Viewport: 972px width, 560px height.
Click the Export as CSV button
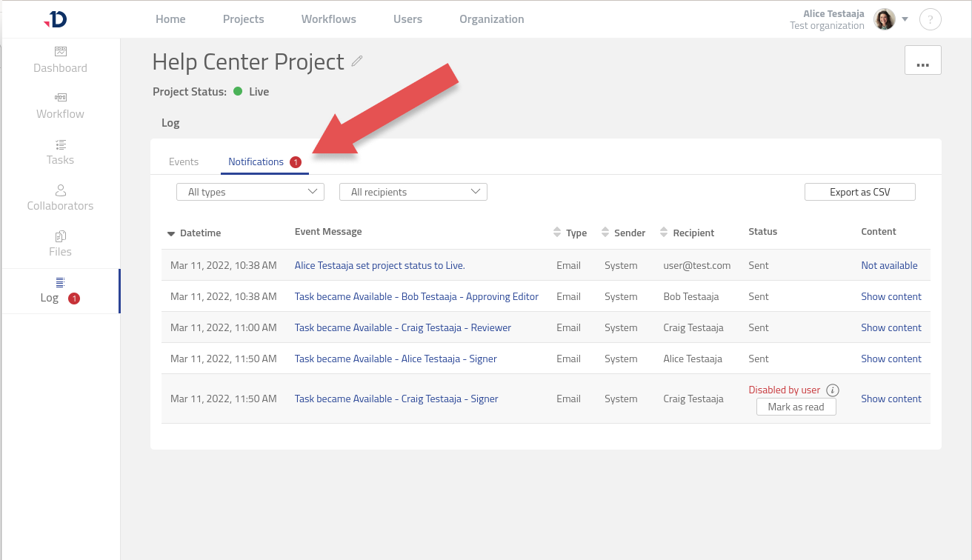(x=859, y=192)
